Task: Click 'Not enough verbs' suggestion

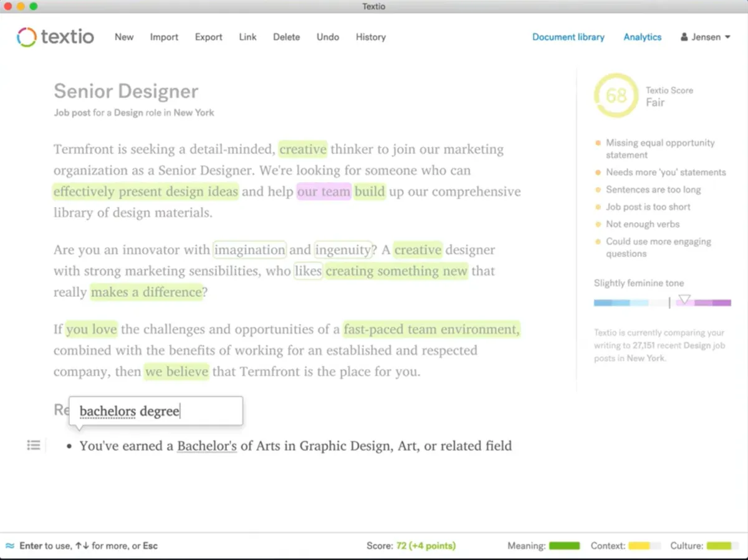Action: pyautogui.click(x=643, y=224)
